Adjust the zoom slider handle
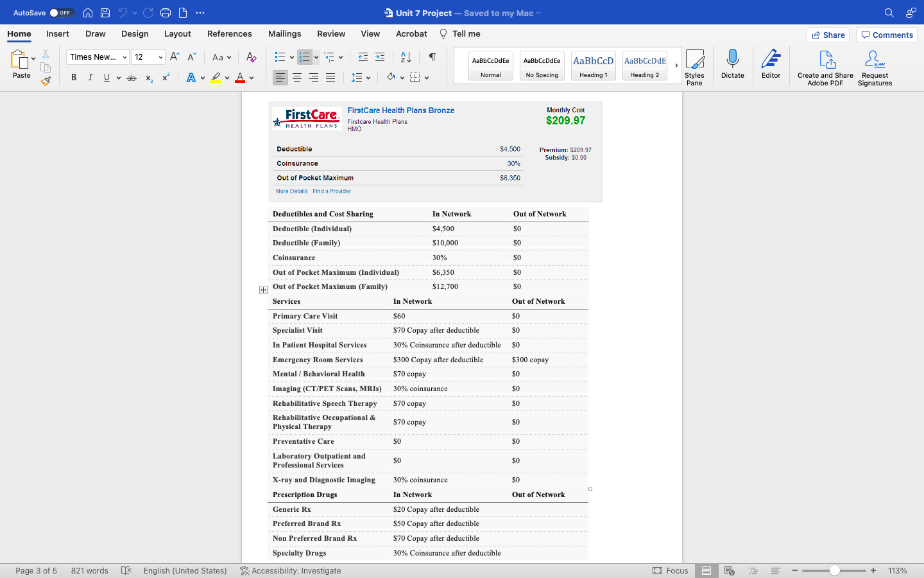 tap(835, 570)
